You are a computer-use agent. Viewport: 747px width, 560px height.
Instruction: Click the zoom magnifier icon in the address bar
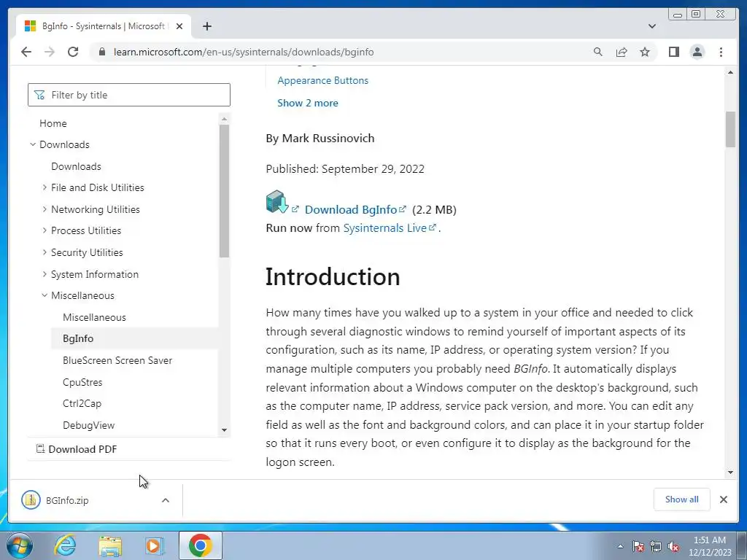click(598, 52)
